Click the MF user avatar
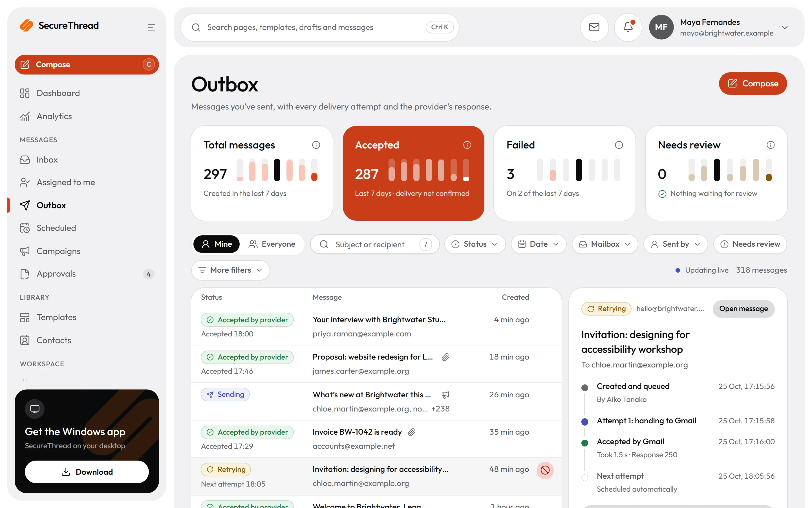 pyautogui.click(x=661, y=27)
